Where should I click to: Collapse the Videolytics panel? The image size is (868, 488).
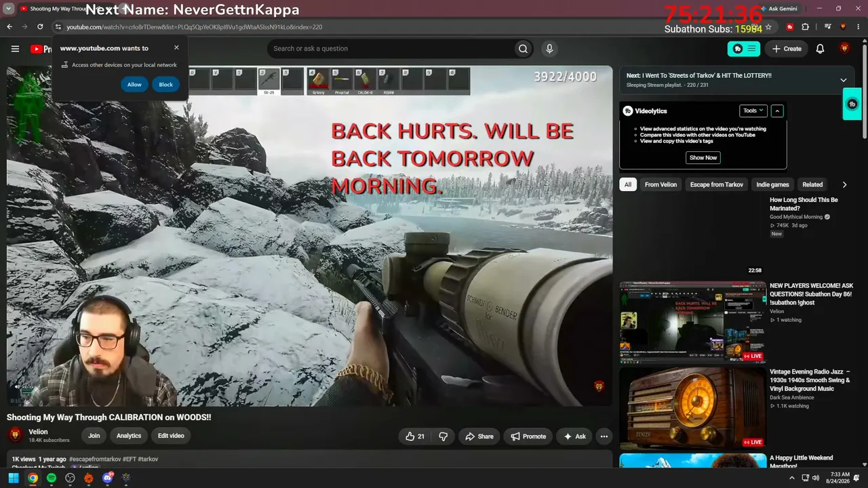tap(777, 110)
